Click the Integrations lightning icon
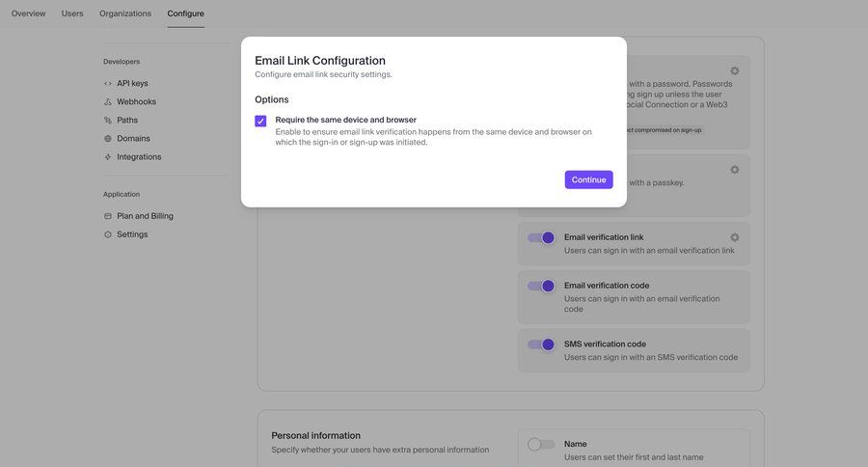Image resolution: width=868 pixels, height=467 pixels. (x=108, y=157)
